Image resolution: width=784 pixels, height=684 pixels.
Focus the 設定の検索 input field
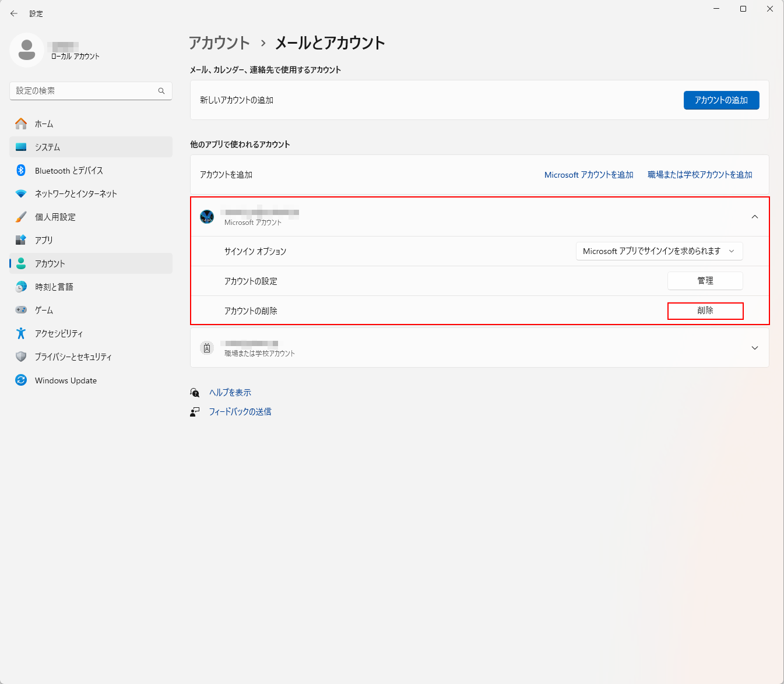click(x=85, y=91)
